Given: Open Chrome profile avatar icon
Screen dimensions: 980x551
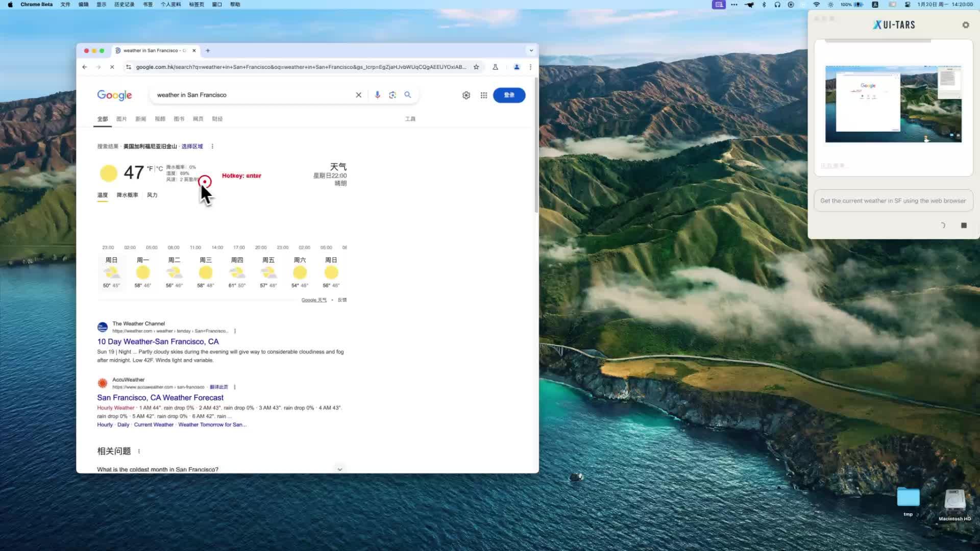Looking at the screenshot, I should click(516, 67).
